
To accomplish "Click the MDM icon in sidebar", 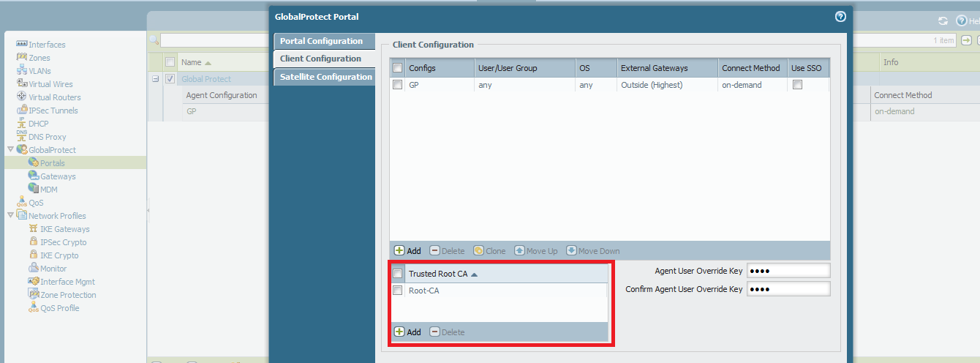I will pos(34,190).
